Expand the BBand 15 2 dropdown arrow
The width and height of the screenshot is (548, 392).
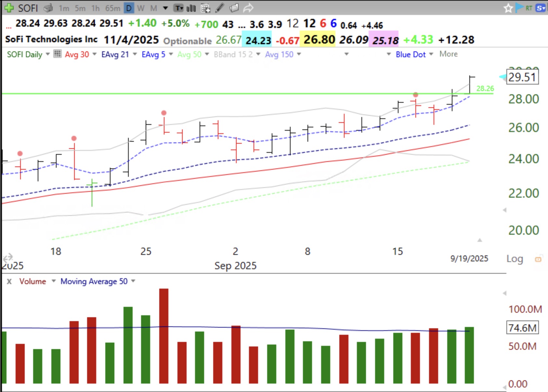(x=258, y=54)
